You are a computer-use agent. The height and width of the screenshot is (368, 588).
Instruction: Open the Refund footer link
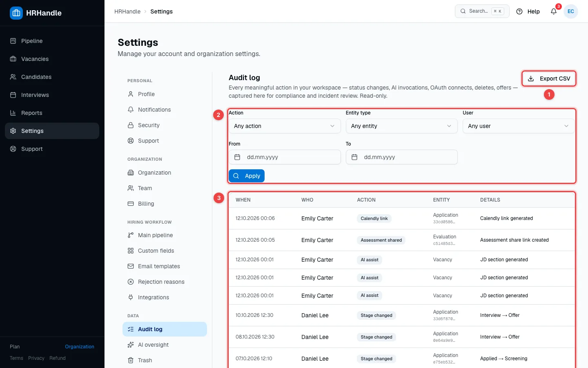tap(58, 358)
